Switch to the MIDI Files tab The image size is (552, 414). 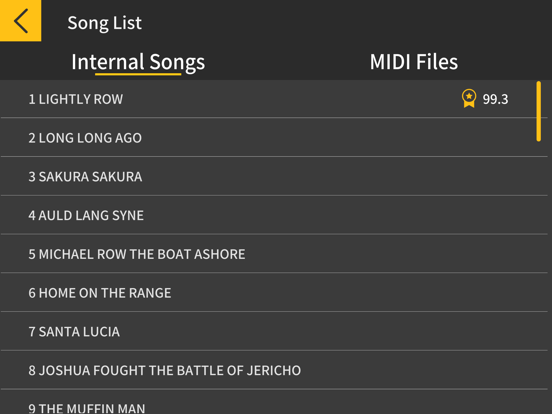pyautogui.click(x=414, y=62)
